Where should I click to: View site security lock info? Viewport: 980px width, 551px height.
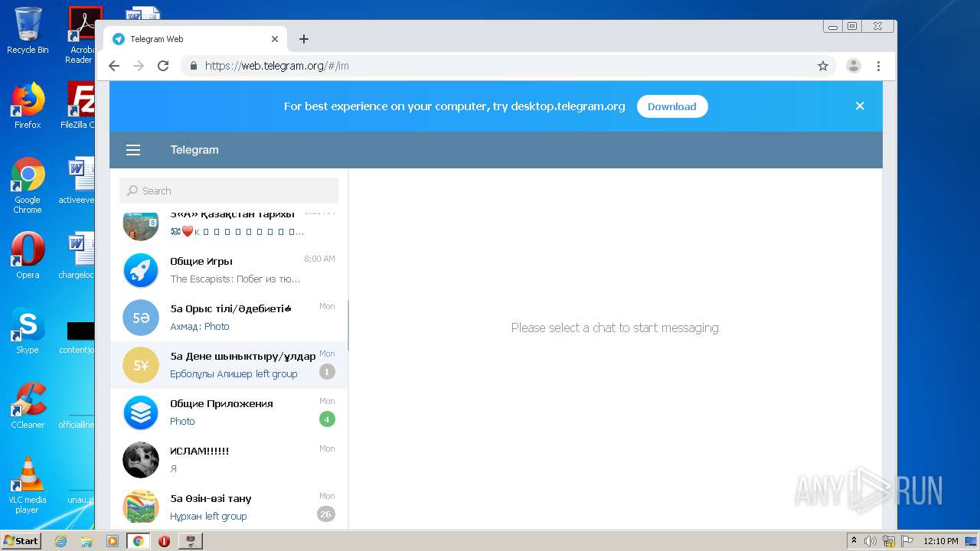coord(194,66)
